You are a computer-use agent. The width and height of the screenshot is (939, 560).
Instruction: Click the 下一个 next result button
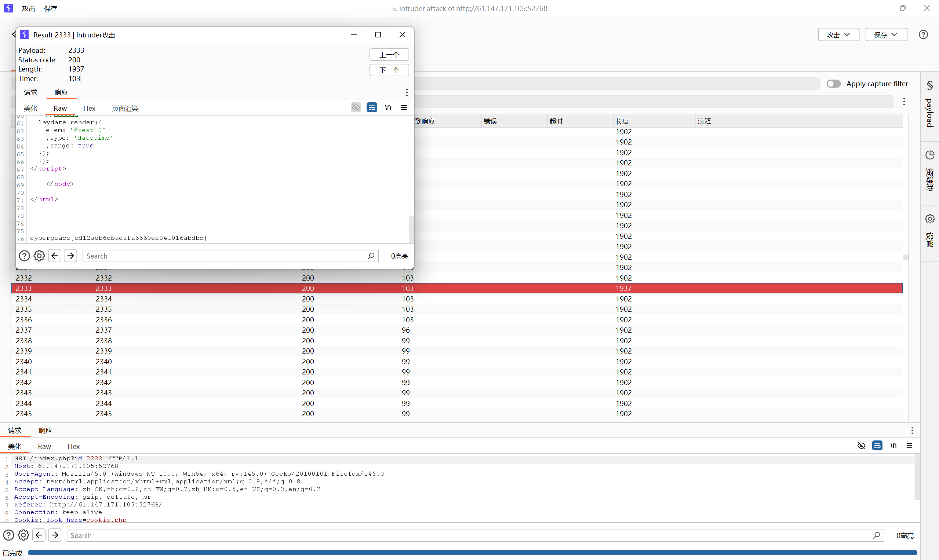point(389,70)
